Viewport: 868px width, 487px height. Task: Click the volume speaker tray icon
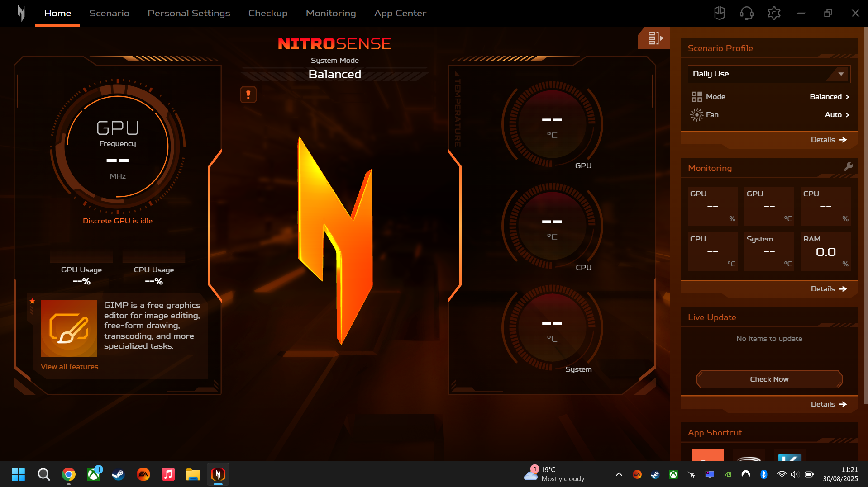795,474
